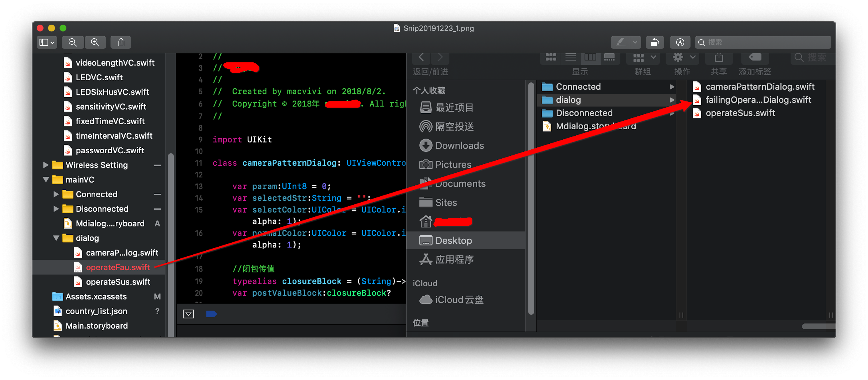Click the markup toolbox icon

tap(680, 42)
